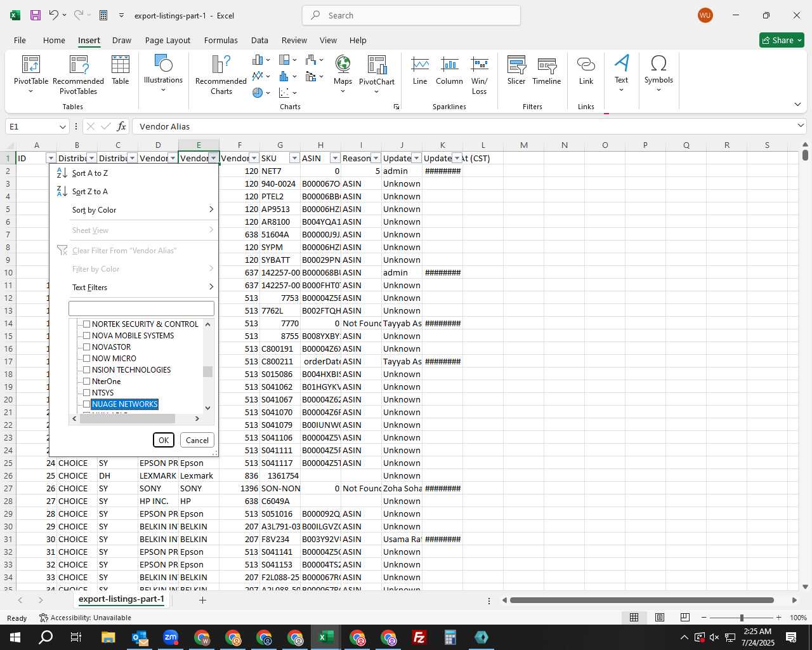Check the NterOne filter item
The height and width of the screenshot is (650, 812).
coord(87,381)
